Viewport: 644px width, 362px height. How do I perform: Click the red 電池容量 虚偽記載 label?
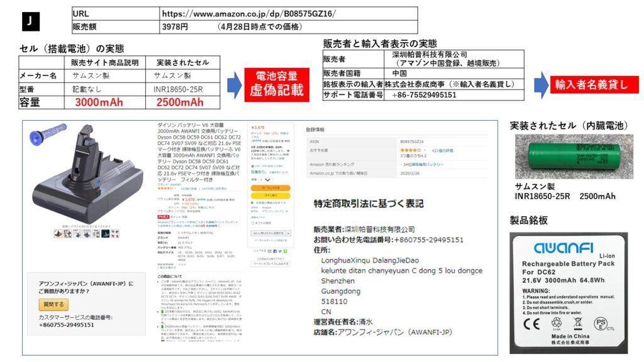pos(277,84)
